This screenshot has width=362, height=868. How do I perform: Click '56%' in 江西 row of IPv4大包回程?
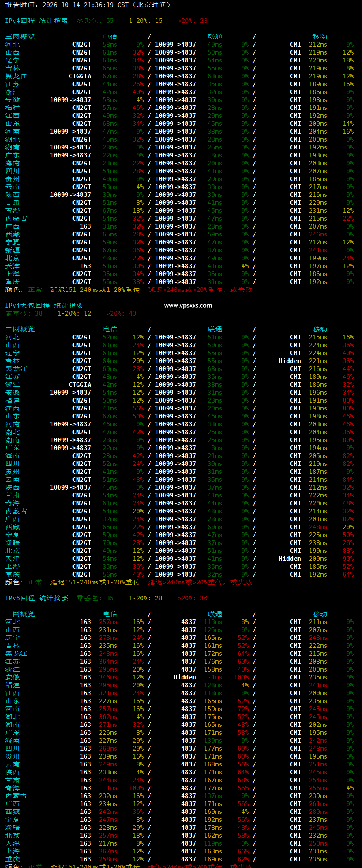click(138, 408)
